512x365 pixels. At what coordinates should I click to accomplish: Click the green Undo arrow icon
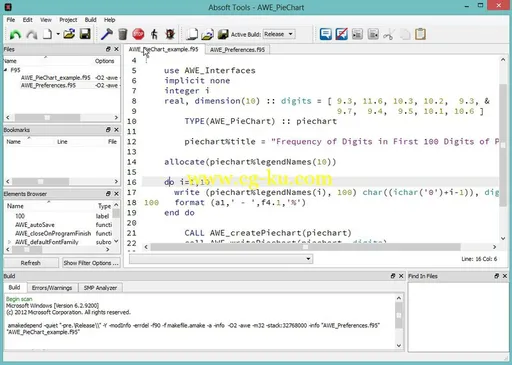pyautogui.click(x=15, y=34)
